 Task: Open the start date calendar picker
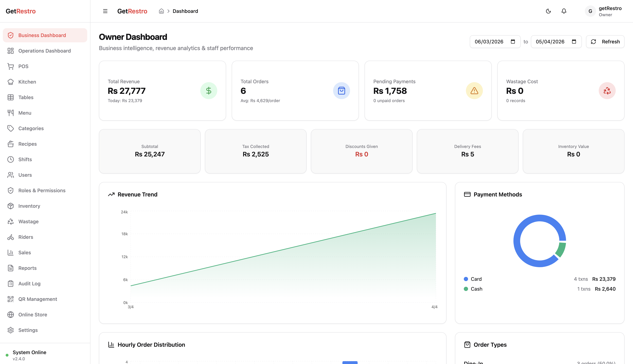click(513, 41)
